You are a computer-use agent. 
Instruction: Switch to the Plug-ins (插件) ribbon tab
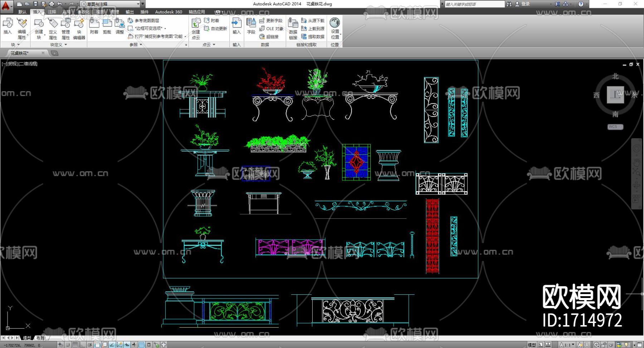point(145,12)
